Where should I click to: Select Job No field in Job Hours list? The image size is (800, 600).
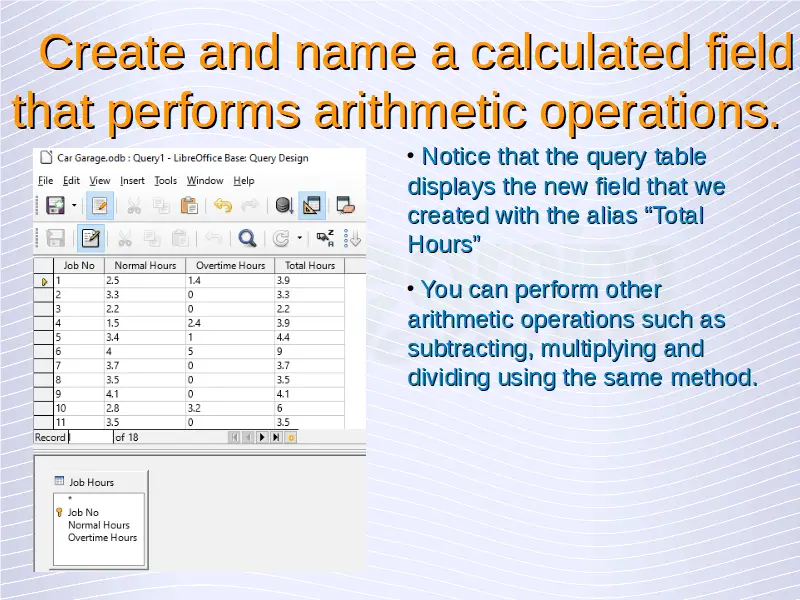tap(83, 512)
